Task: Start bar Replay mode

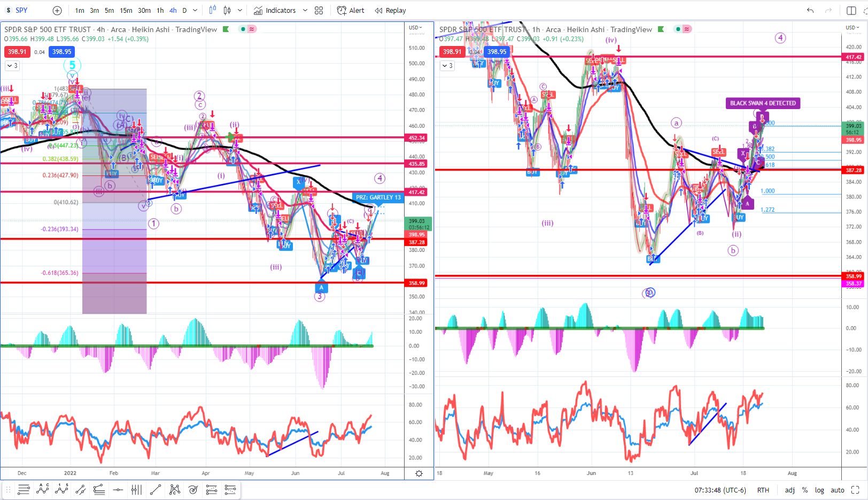Action: pos(390,11)
